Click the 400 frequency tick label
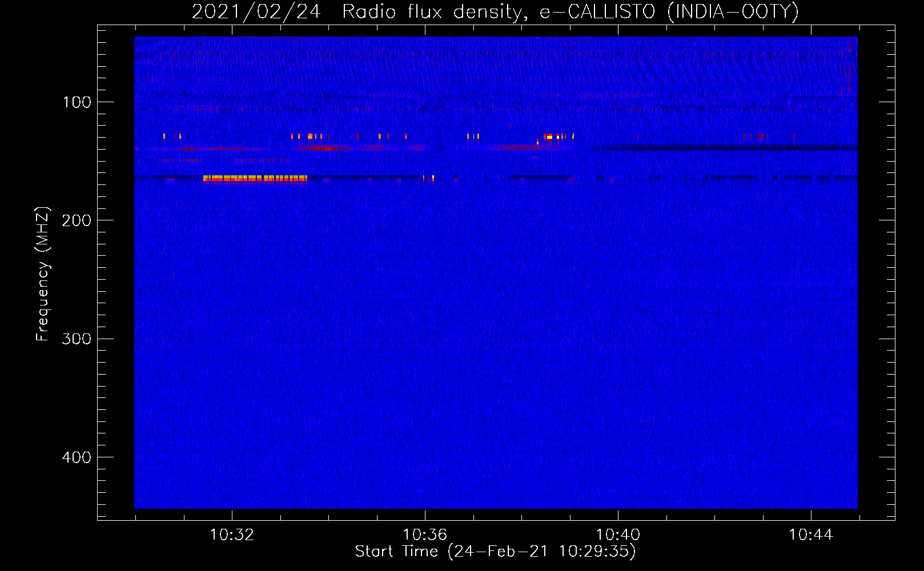 pos(77,457)
